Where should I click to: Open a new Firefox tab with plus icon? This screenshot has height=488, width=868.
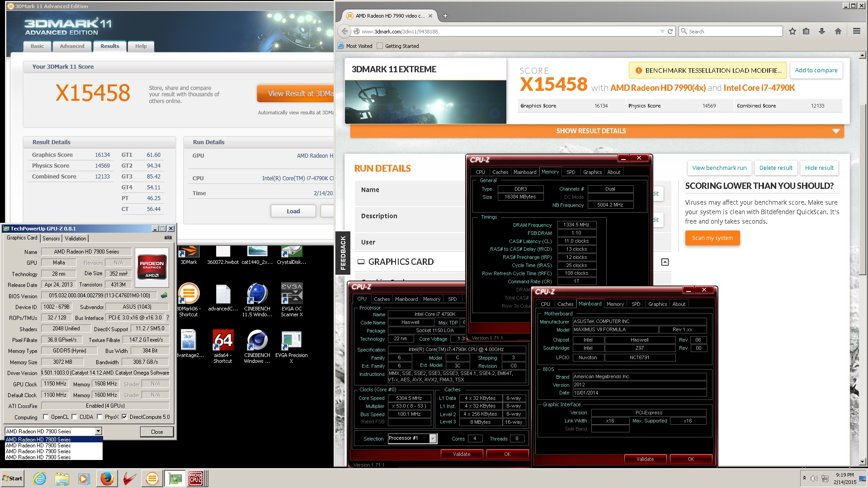[445, 16]
